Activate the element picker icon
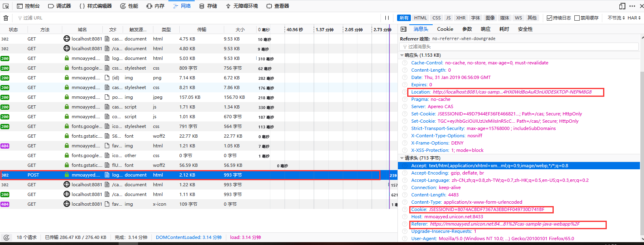The width and height of the screenshot is (644, 245). (6, 6)
